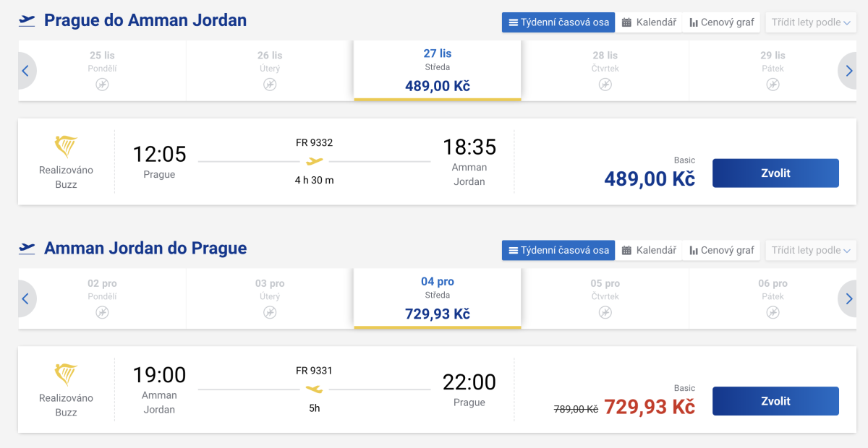Select the 04 pro Středa date tab
868x448 pixels.
click(x=437, y=298)
